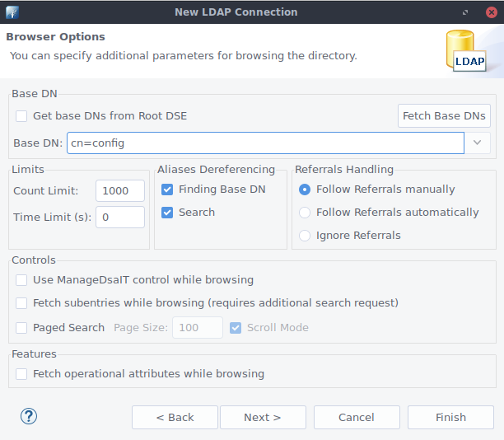Image resolution: width=504 pixels, height=440 pixels.
Task: Click the Fetch Base DNs button
Action: pyautogui.click(x=444, y=116)
